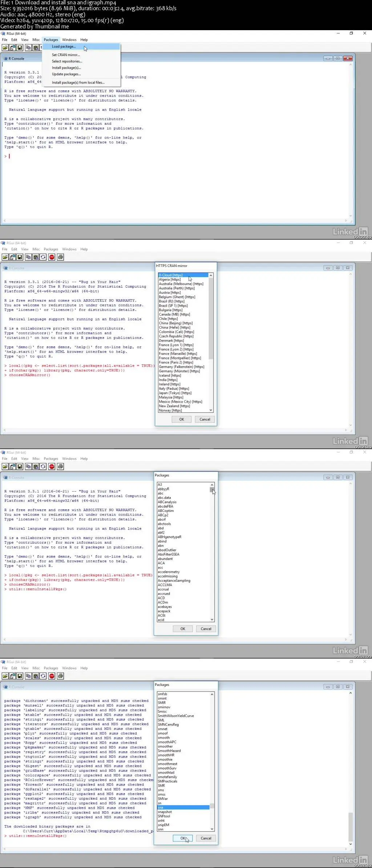
Task: Select the SmithWilsonYieldCurve package entry
Action: 183,716
